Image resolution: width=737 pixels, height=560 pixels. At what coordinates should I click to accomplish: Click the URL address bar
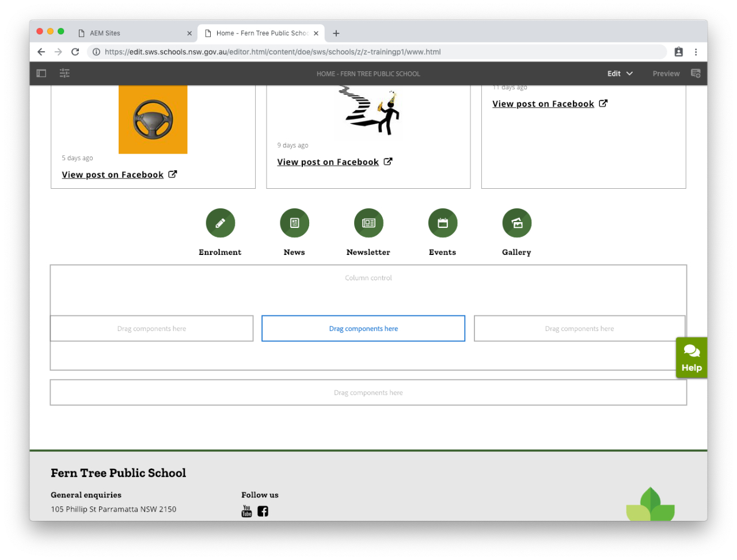[x=377, y=52]
